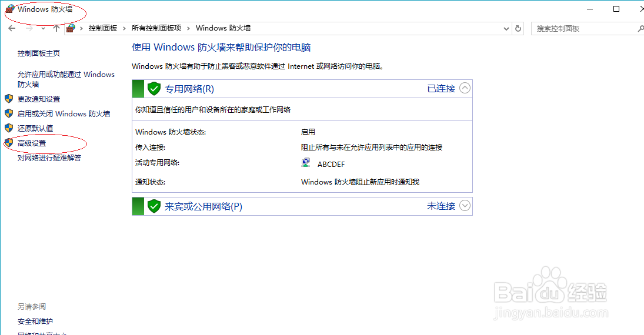Image resolution: width=644 pixels, height=335 pixels.
Task: Click the shield icon beside 高级设置
Action: (x=9, y=143)
